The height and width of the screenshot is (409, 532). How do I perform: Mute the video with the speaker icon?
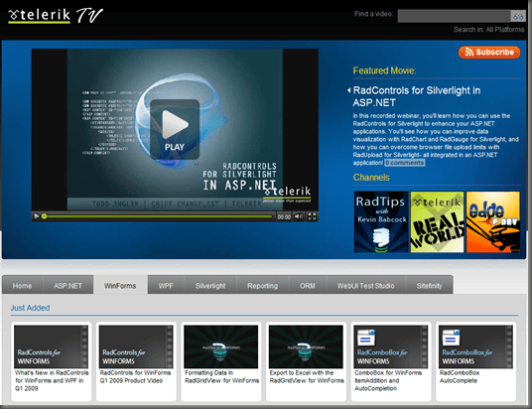point(299,216)
